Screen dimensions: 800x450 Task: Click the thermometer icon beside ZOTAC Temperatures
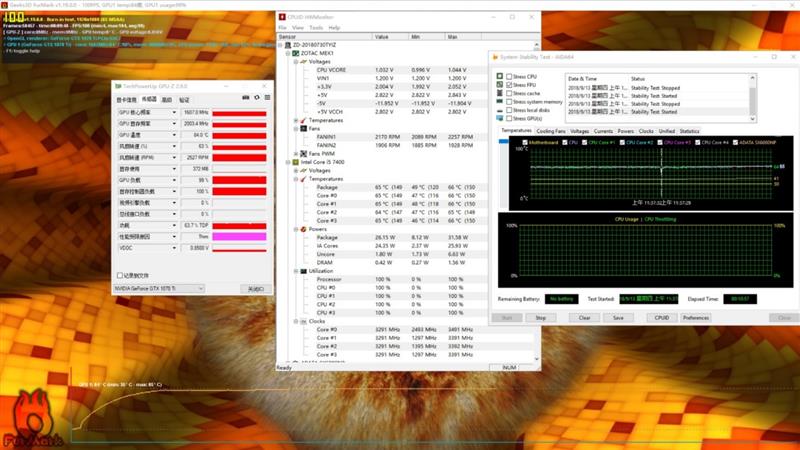coord(304,120)
